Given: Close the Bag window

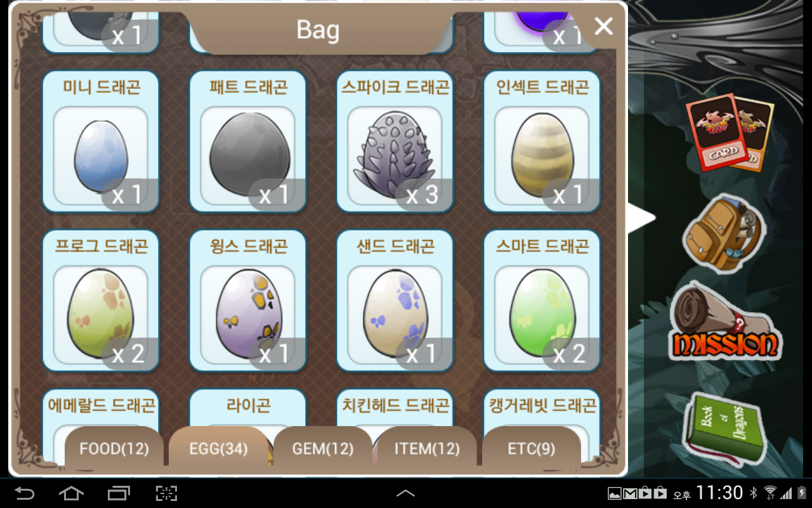Looking at the screenshot, I should click(x=603, y=26).
